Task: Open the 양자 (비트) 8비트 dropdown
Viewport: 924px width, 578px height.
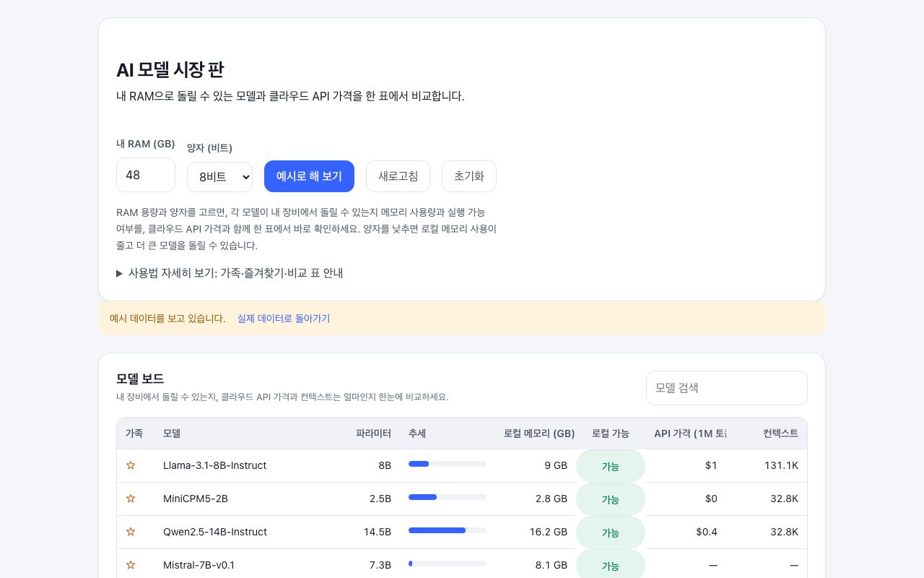Action: (219, 177)
